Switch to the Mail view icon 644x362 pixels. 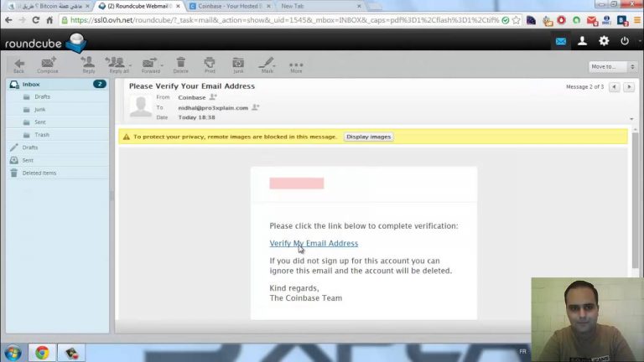point(561,41)
